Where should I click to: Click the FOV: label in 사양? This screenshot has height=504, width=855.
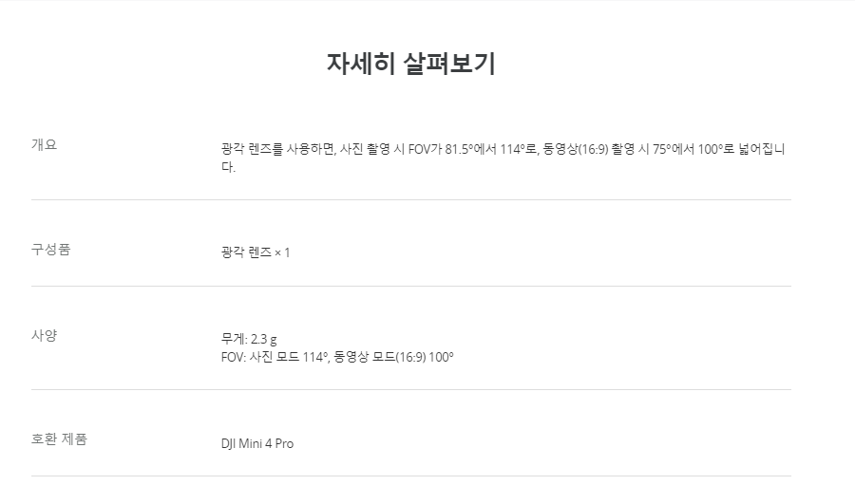[232, 357]
